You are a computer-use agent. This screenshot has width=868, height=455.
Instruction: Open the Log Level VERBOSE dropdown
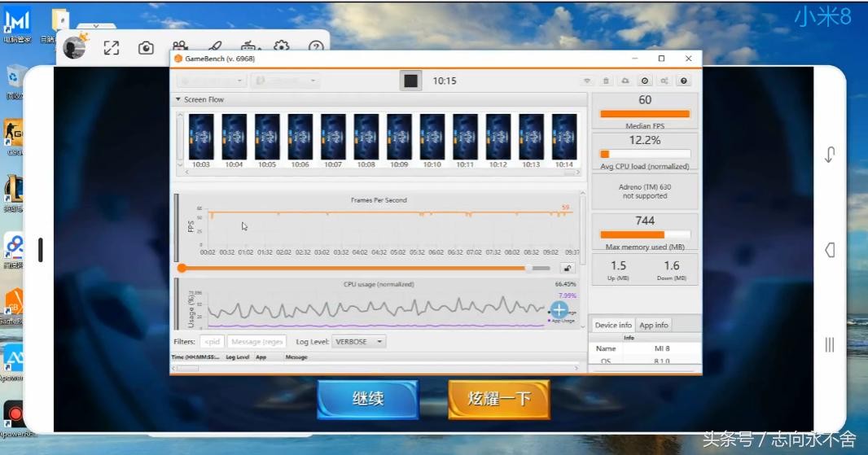pyautogui.click(x=359, y=342)
